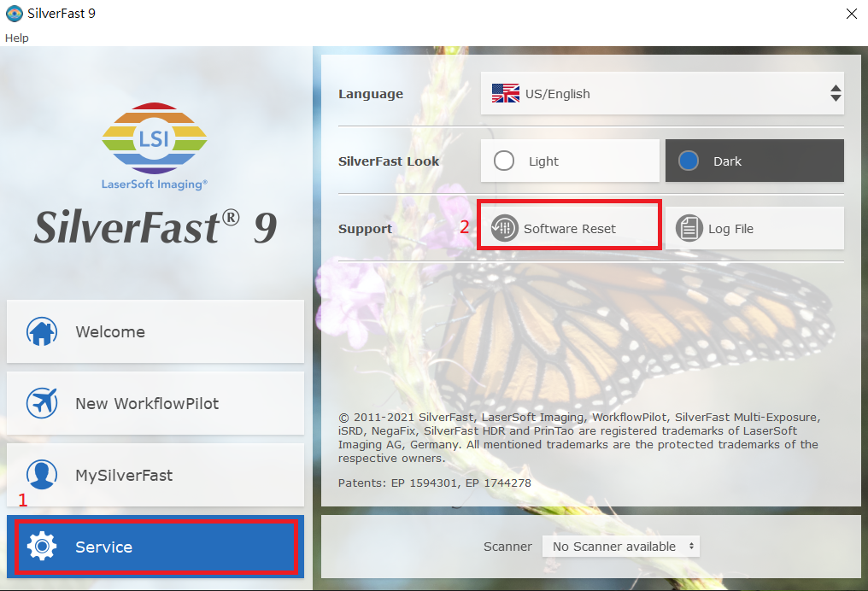Select the Light look radio button

pyautogui.click(x=504, y=161)
